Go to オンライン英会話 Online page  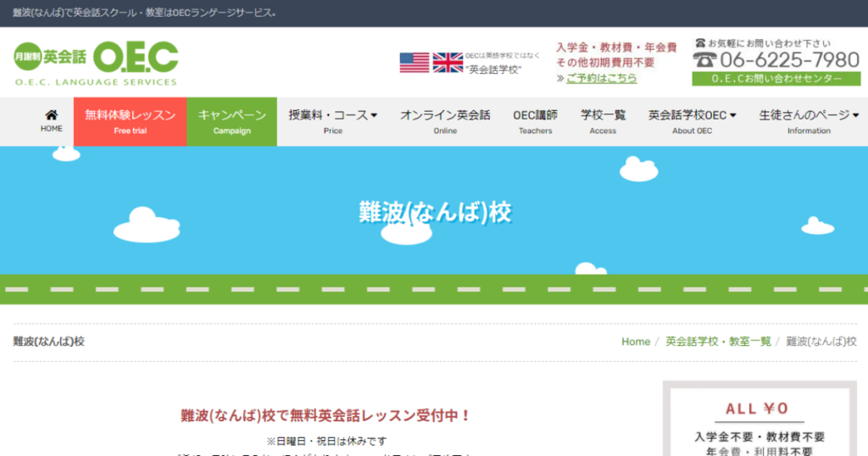click(x=445, y=122)
